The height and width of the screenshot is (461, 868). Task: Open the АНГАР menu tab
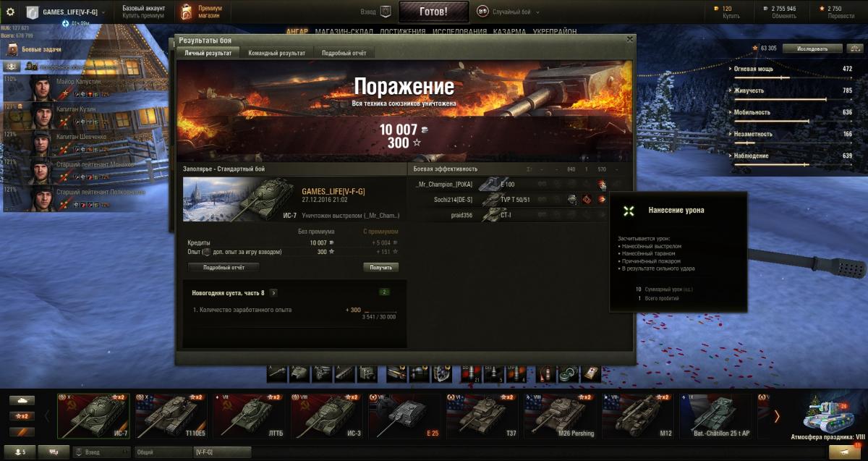point(297,32)
